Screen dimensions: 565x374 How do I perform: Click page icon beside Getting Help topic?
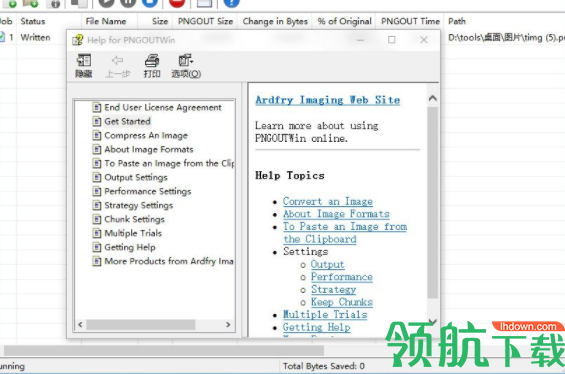(x=97, y=247)
